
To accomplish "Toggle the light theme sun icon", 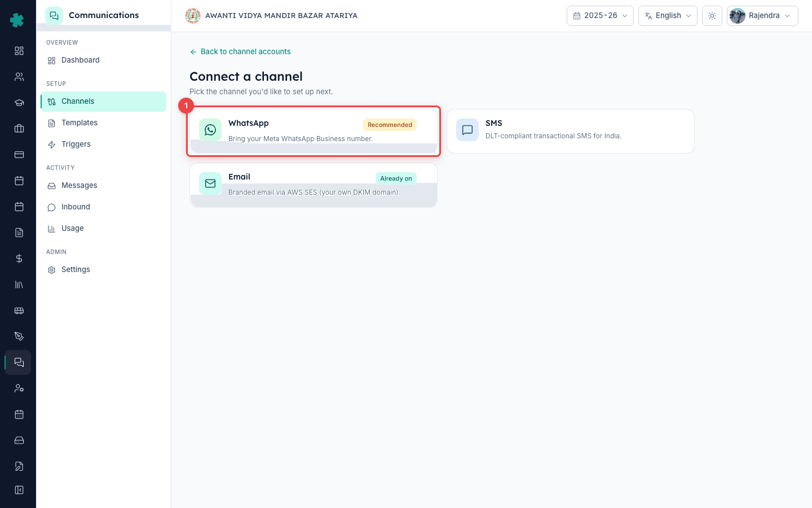I will 712,16.
